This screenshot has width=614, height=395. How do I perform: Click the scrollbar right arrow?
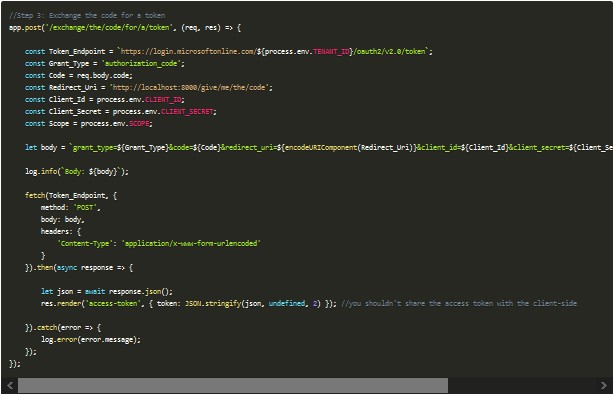click(603, 386)
